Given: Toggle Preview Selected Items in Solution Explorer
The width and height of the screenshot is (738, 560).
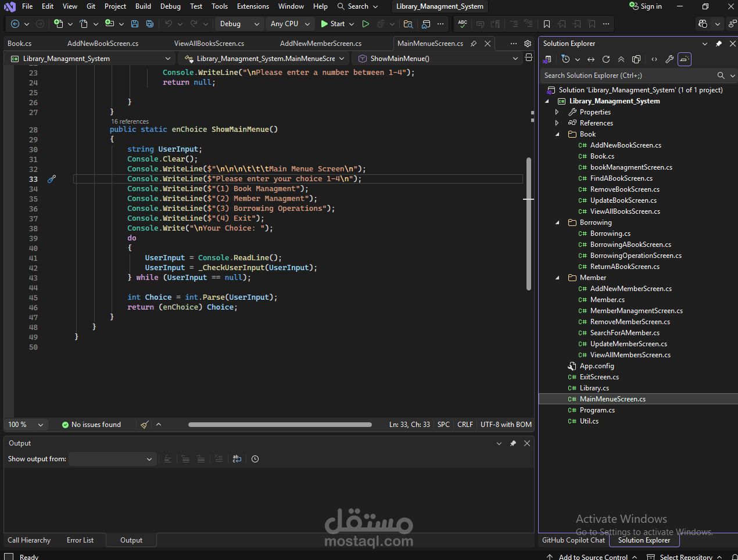Looking at the screenshot, I should 685,59.
